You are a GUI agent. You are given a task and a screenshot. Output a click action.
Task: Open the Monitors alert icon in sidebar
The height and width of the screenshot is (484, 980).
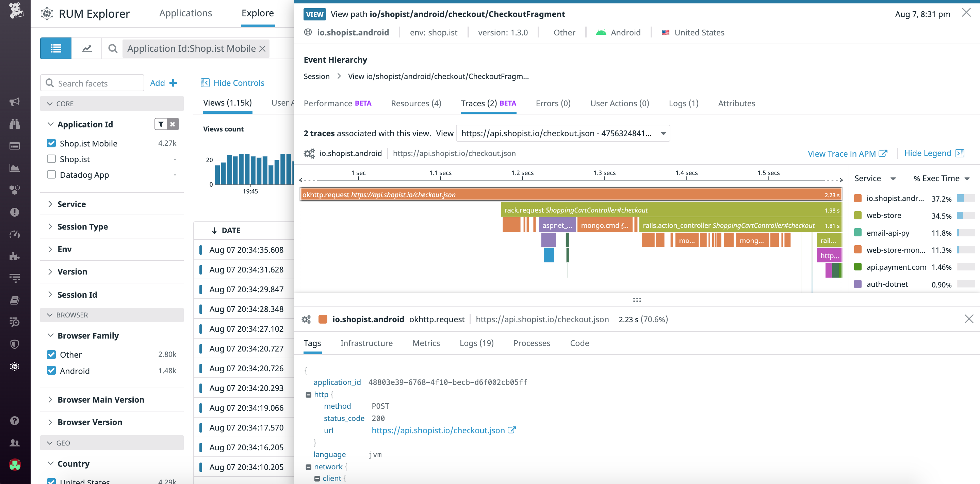pyautogui.click(x=14, y=212)
